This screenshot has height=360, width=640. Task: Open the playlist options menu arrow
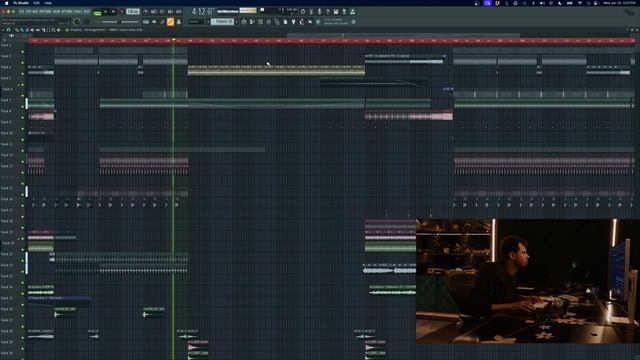point(3,30)
